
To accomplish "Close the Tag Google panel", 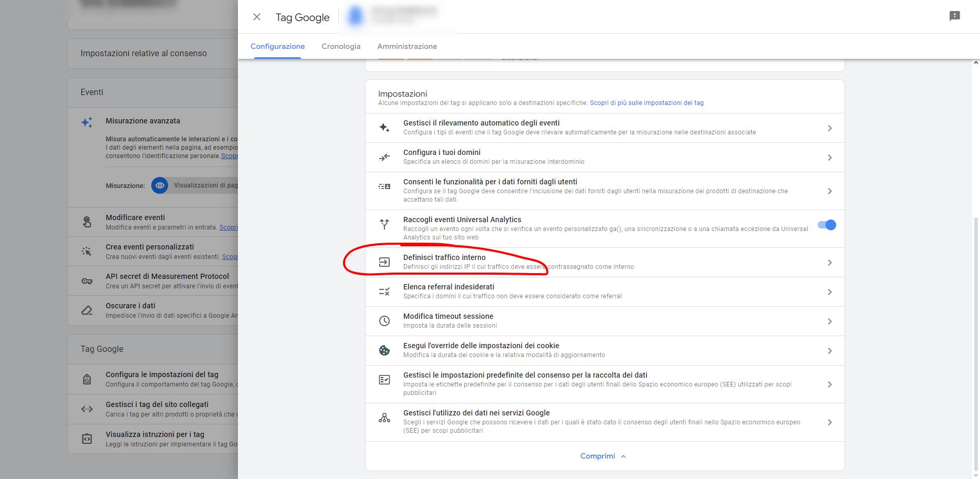I will [x=257, y=17].
